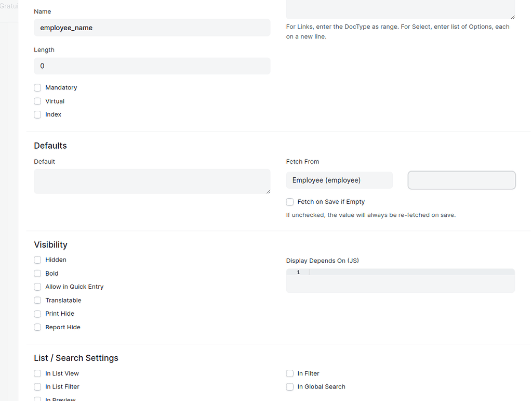Viewport: 532px width, 401px height.
Task: Check the Index option
Action: 37,115
